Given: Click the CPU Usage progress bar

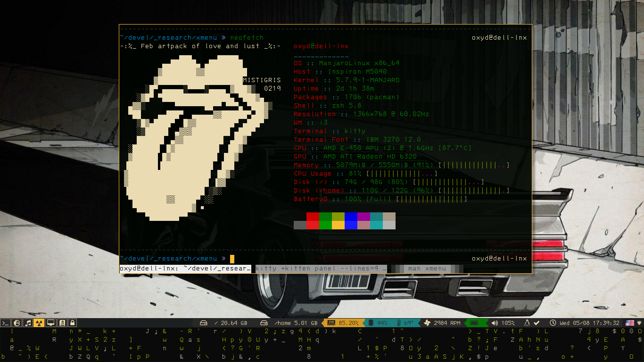Looking at the screenshot, I should 402,174.
